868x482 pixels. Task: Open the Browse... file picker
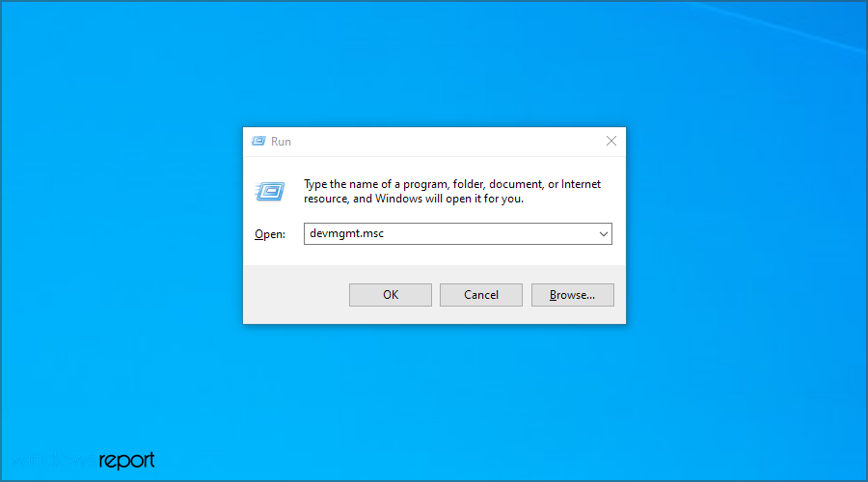click(572, 295)
